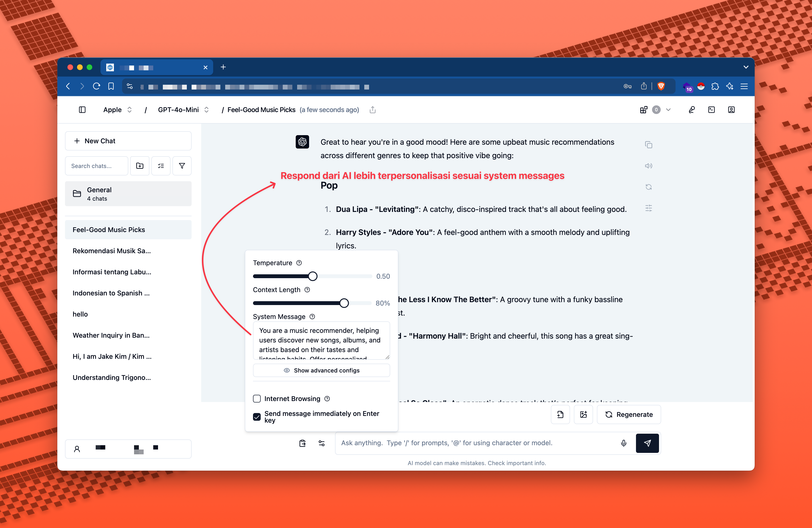Open message settings sliders icon
Image resolution: width=812 pixels, height=528 pixels.
pos(649,208)
